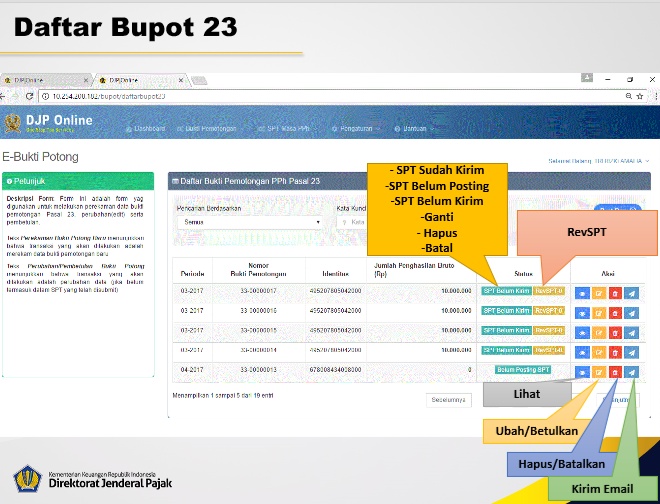Click the eye (Lihat) icon for bukti 33-00000017
Screen dimensions: 660x504
pos(583,292)
